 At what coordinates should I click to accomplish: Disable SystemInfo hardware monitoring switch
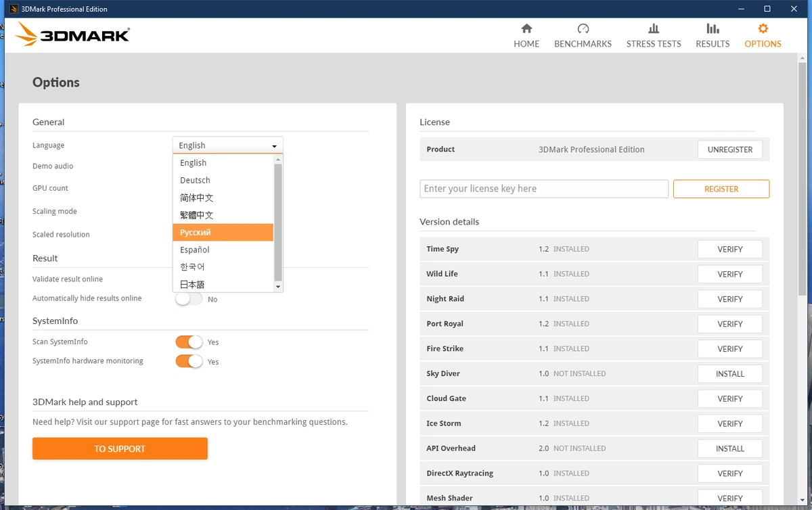pos(189,361)
